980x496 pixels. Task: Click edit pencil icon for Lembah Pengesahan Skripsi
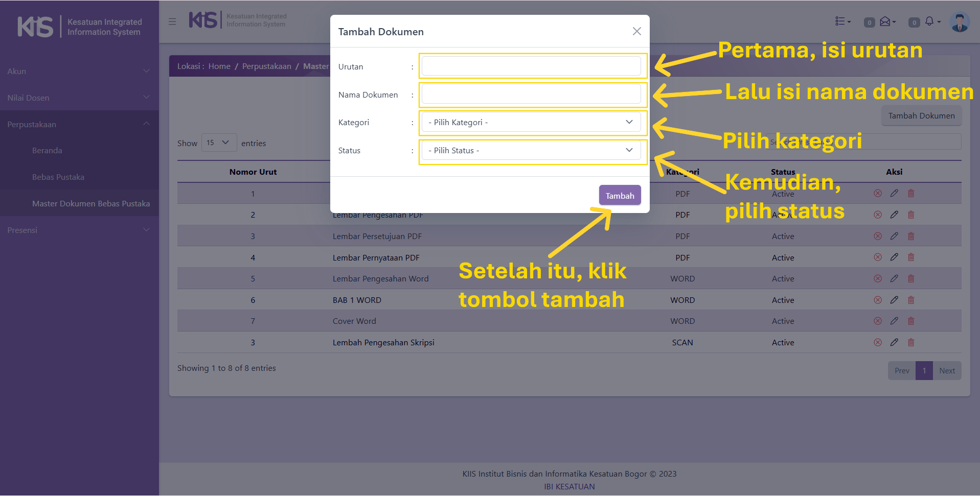894,342
